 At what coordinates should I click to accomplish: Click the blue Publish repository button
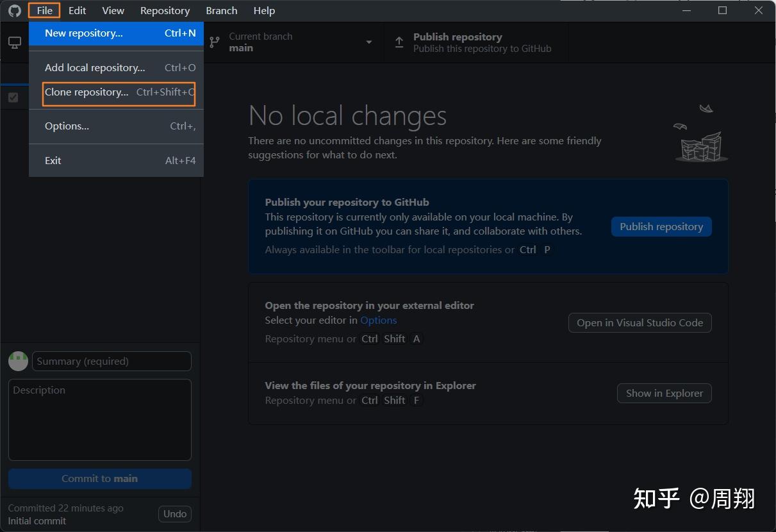[x=661, y=226]
